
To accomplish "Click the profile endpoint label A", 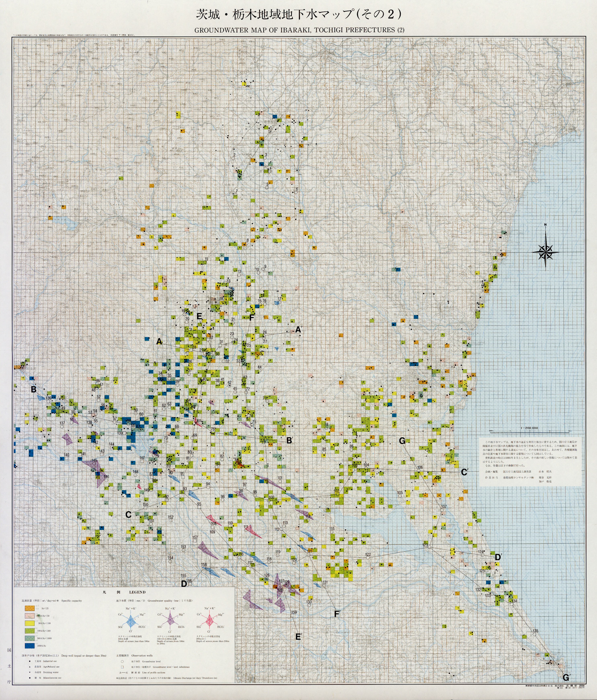I will [x=159, y=342].
